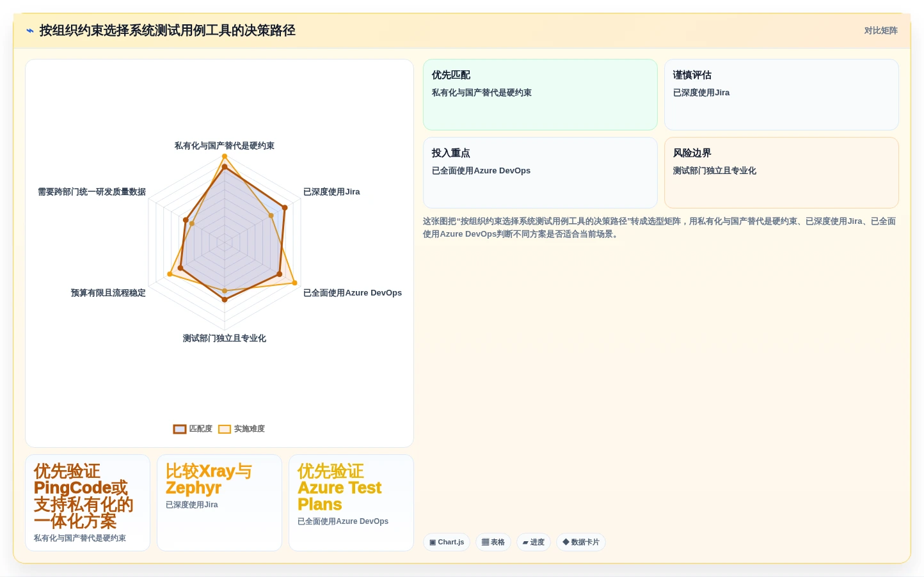The height and width of the screenshot is (577, 924).
Task: Select the 比较Xray与Zephyr card
Action: click(219, 503)
